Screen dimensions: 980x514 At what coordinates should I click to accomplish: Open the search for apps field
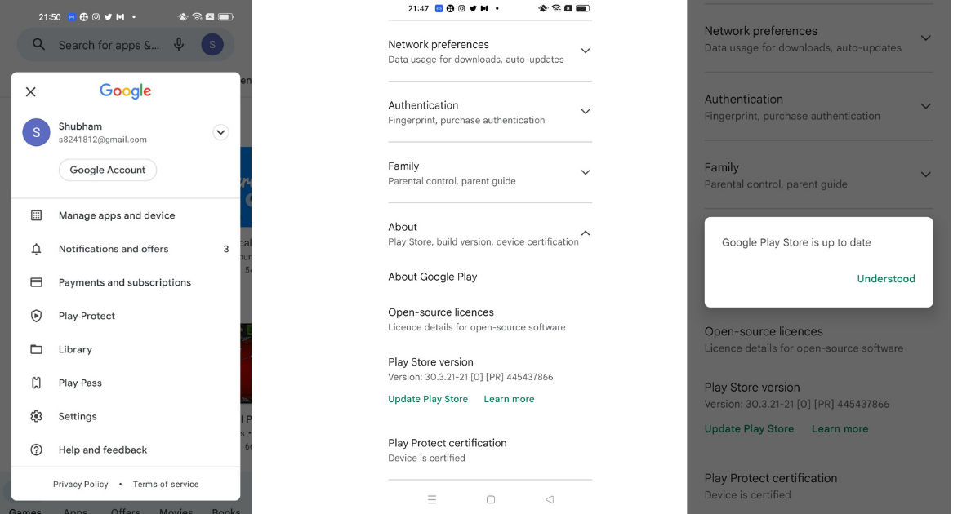point(126,45)
